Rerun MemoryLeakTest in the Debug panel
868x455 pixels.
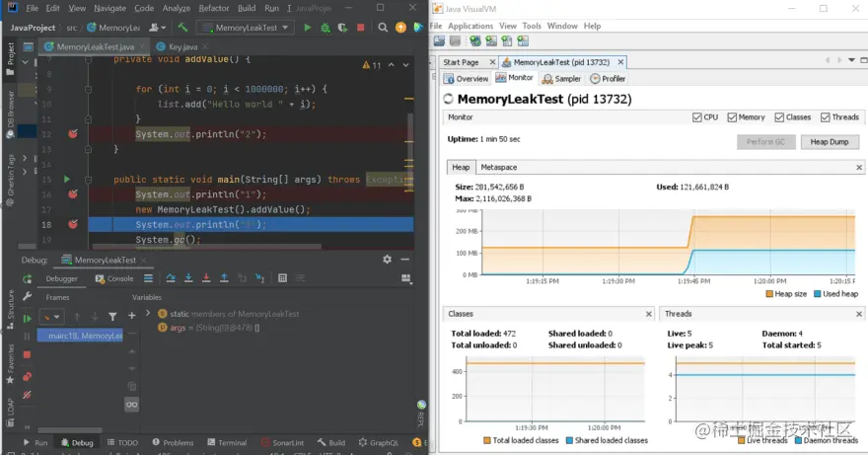(x=27, y=278)
